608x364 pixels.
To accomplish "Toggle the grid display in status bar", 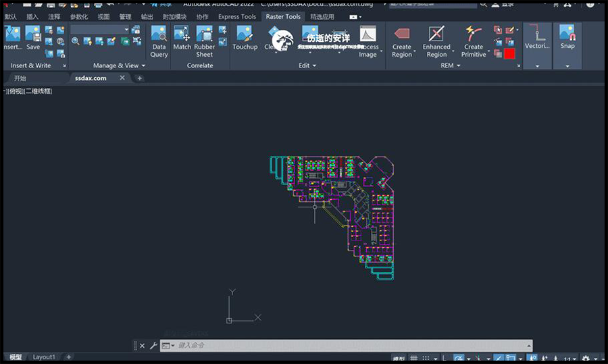I will (x=414, y=359).
